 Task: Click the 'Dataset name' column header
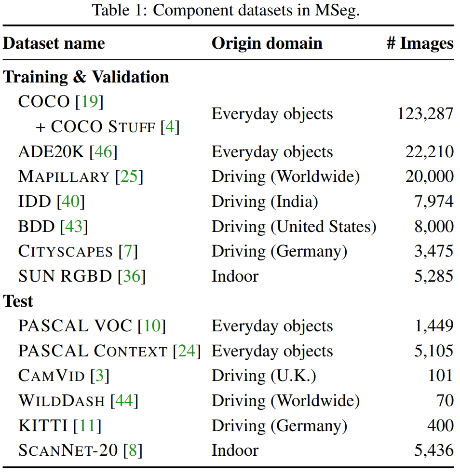[x=54, y=43]
